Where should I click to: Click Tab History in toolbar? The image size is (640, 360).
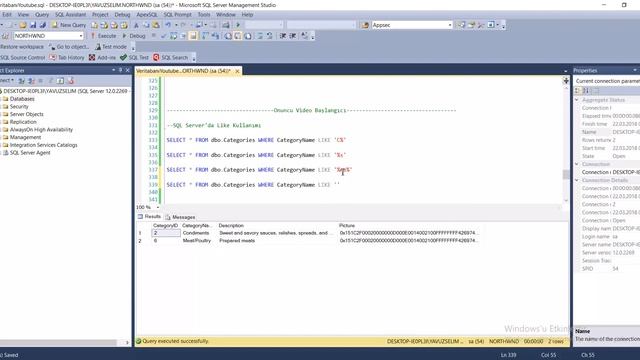tap(67, 58)
